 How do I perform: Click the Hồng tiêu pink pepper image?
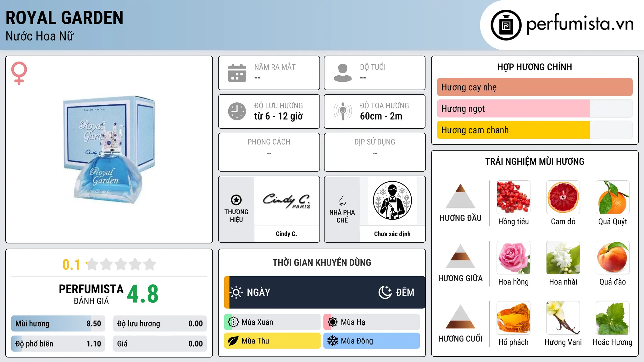(514, 197)
